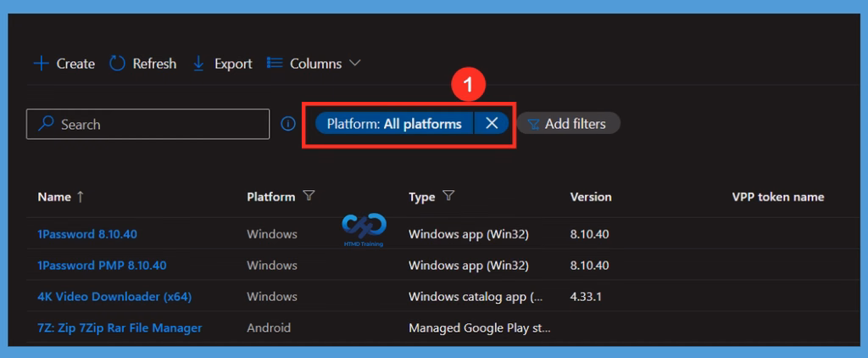The width and height of the screenshot is (868, 358).
Task: Refresh the apps list
Action: pos(142,64)
